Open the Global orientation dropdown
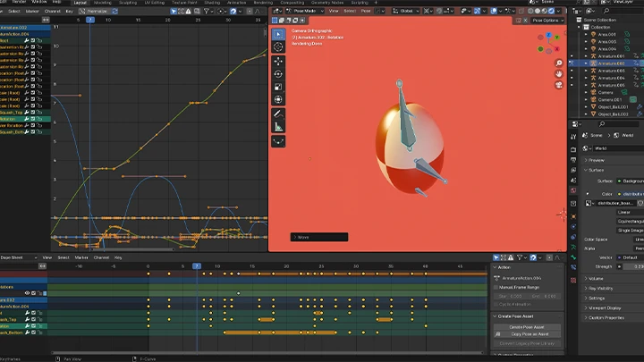 (405, 11)
